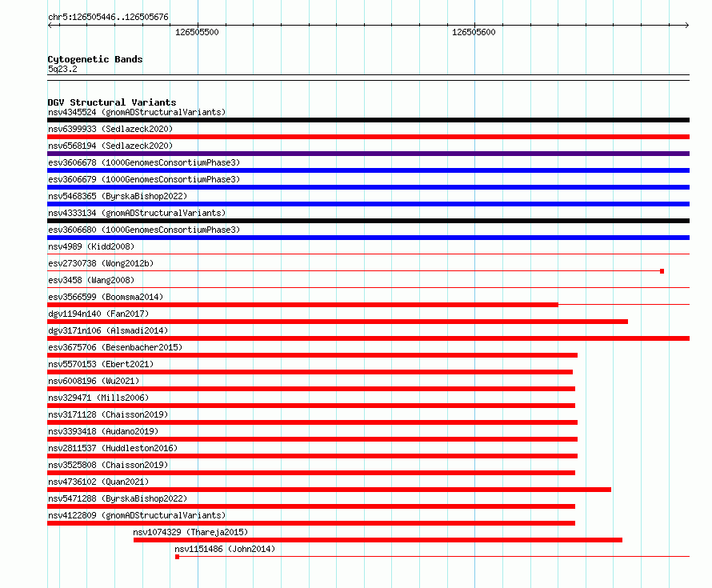Select esv3458 Wang2008 variant label
Image resolution: width=712 pixels, height=588 pixels.
point(91,280)
